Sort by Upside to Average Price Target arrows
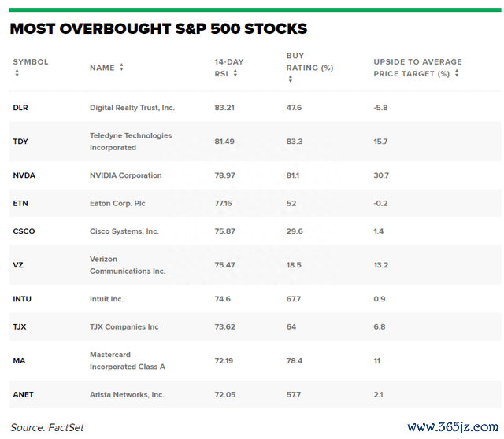 point(457,73)
